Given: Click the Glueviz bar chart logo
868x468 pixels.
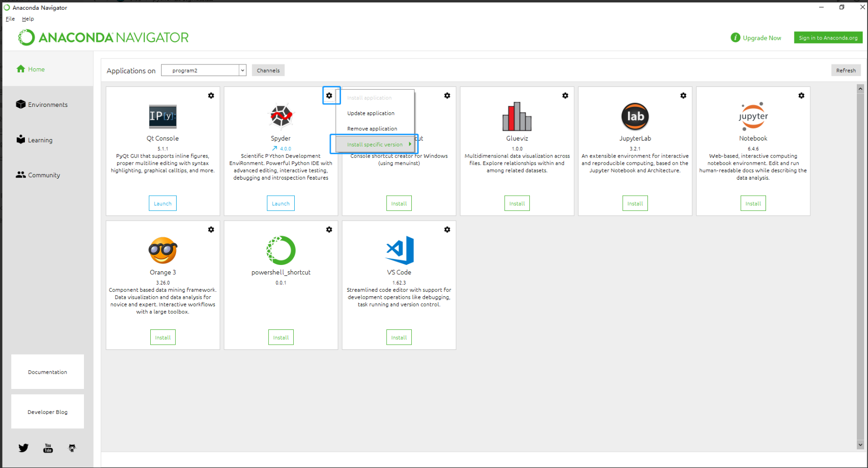Looking at the screenshot, I should point(517,116).
